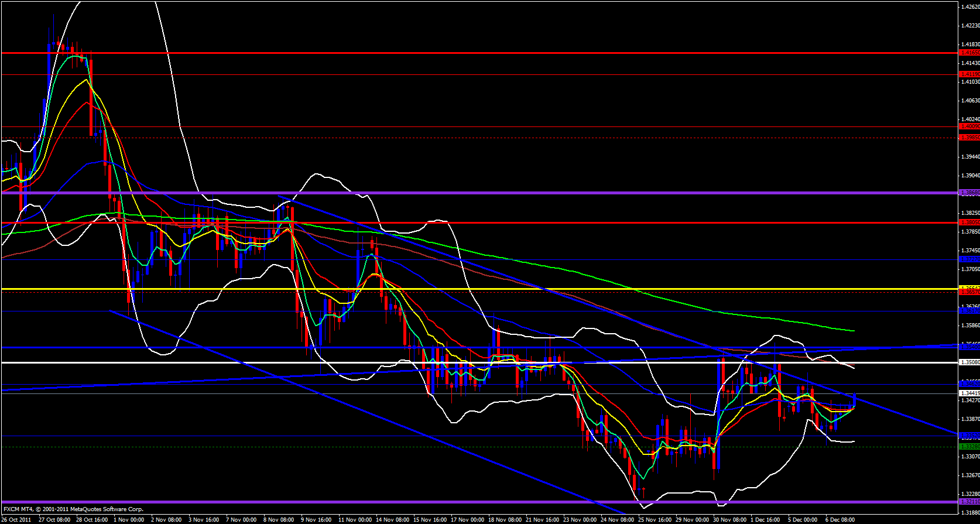Click the blue 1.34620 price label
Screen dimensions: 980x524
point(969,384)
